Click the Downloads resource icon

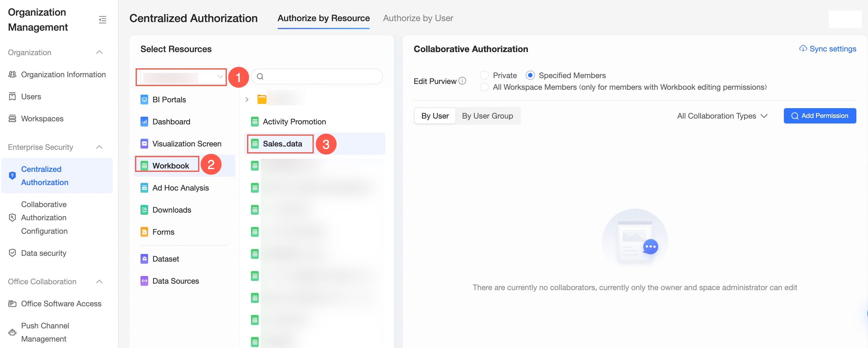(144, 210)
